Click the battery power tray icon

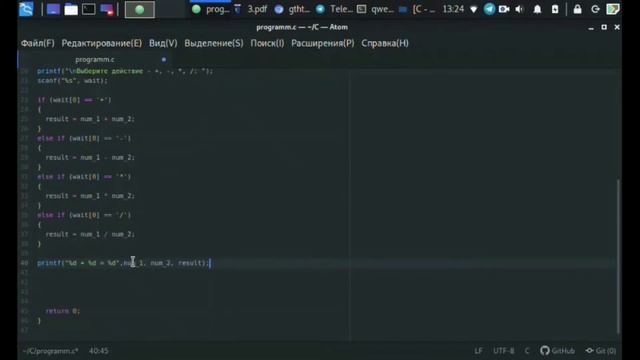(x=555, y=9)
